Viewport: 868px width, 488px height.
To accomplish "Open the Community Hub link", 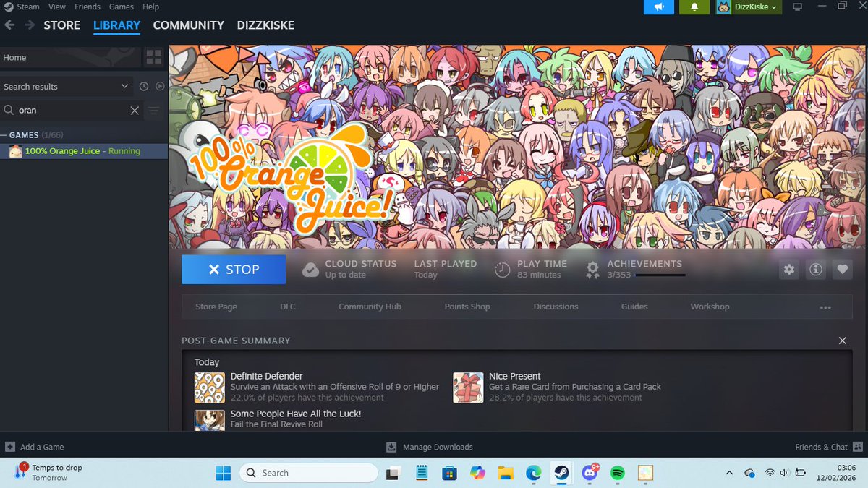I will 370,307.
